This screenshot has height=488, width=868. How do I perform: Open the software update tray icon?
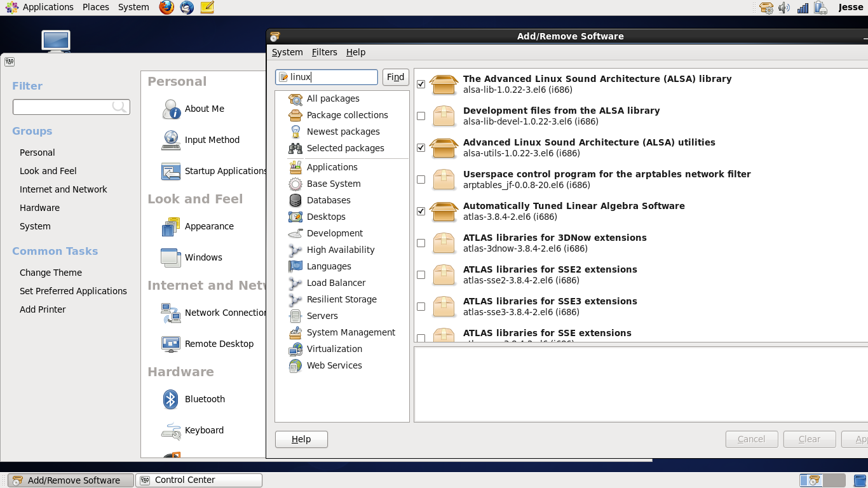766,8
